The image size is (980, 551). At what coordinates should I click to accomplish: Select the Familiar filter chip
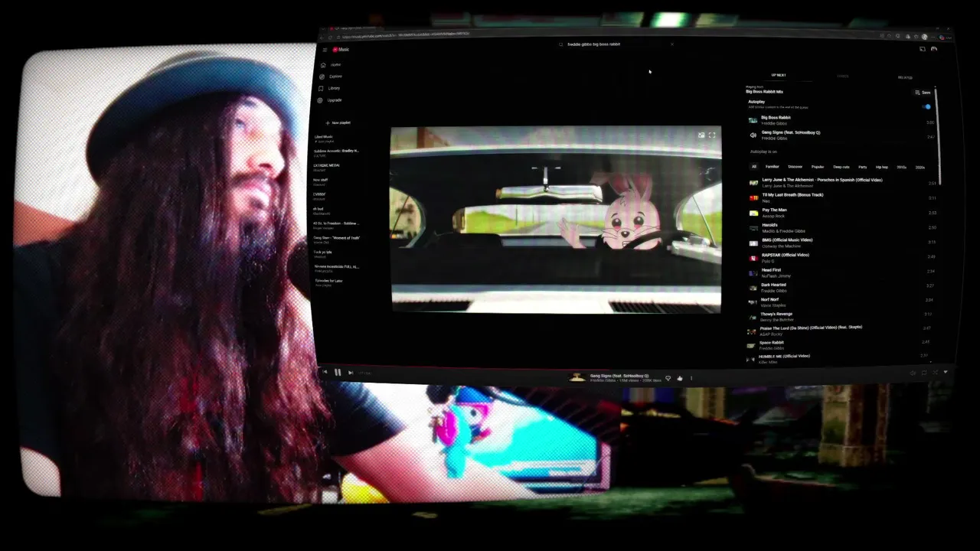click(x=772, y=167)
